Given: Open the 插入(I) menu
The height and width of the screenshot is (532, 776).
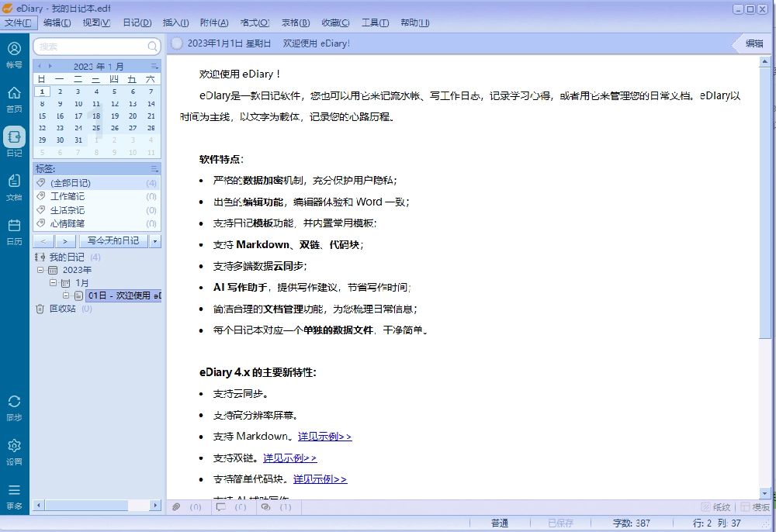Looking at the screenshot, I should pyautogui.click(x=175, y=22).
